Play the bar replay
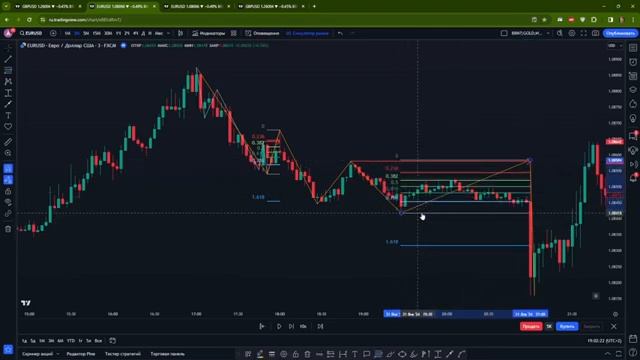640x360 pixels. coord(279,326)
